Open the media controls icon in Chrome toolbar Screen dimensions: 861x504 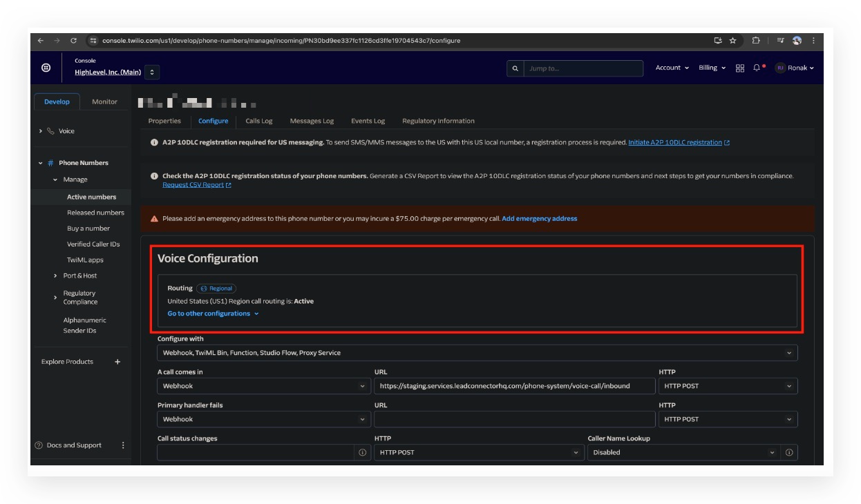pos(780,41)
